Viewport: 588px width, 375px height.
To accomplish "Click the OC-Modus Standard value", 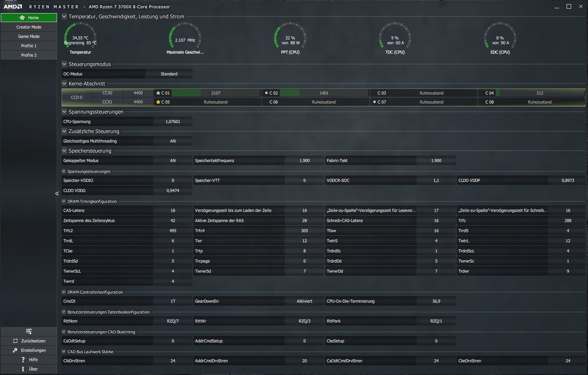I will click(x=169, y=74).
